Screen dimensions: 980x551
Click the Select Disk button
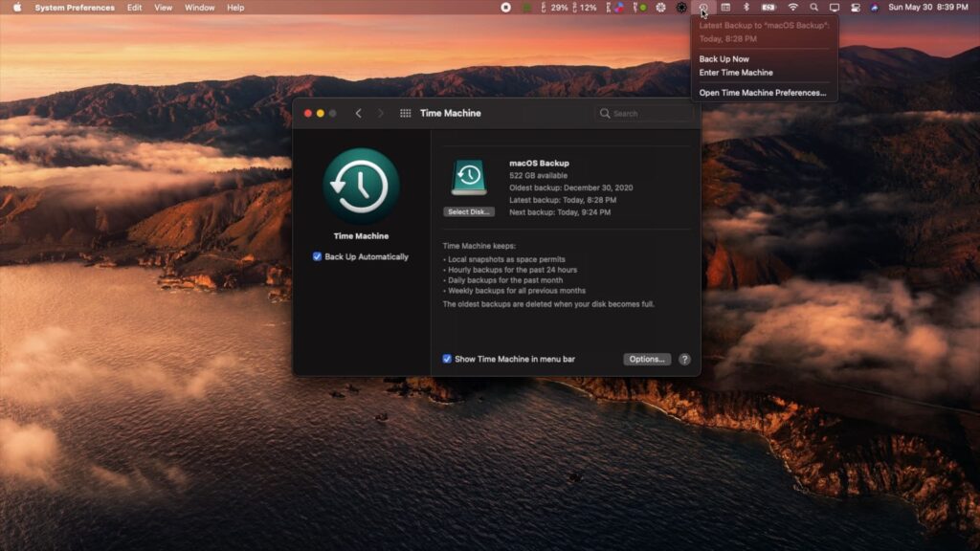click(469, 211)
